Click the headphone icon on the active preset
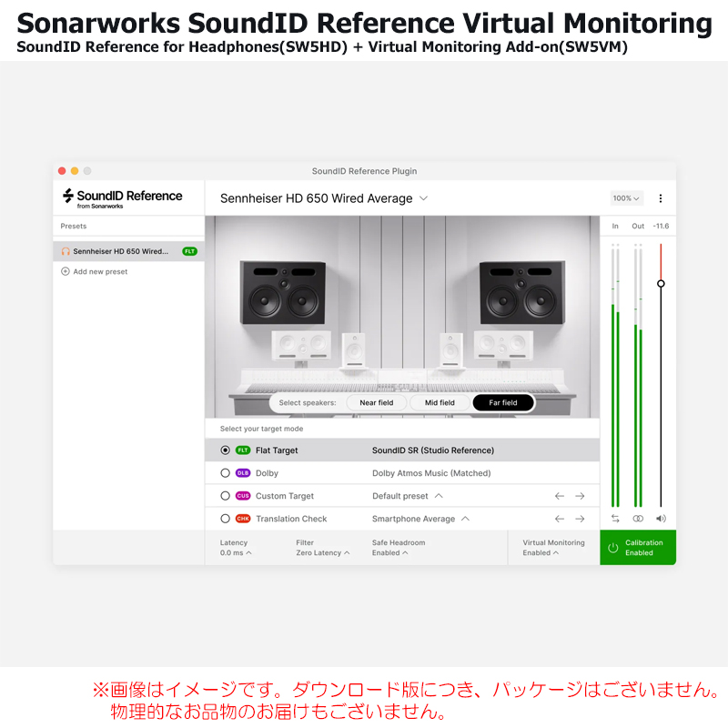 66,251
